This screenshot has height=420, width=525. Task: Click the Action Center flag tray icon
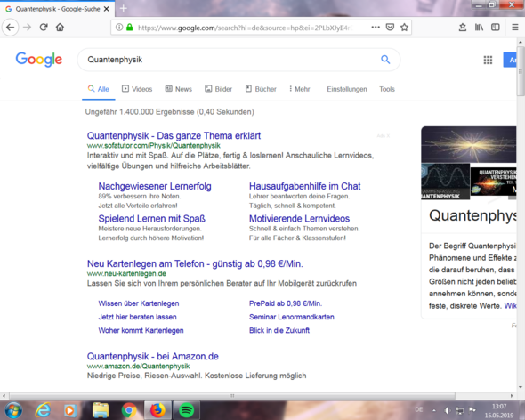pos(472,410)
